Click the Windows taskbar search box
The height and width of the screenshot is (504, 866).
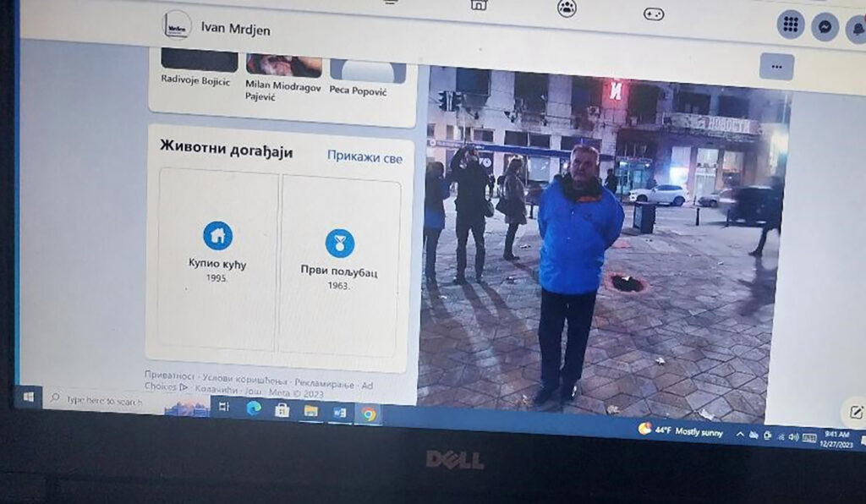pos(101,400)
